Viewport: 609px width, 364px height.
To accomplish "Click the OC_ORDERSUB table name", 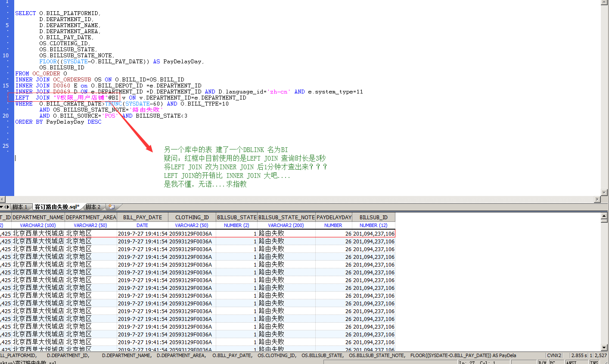I will [x=72, y=80].
